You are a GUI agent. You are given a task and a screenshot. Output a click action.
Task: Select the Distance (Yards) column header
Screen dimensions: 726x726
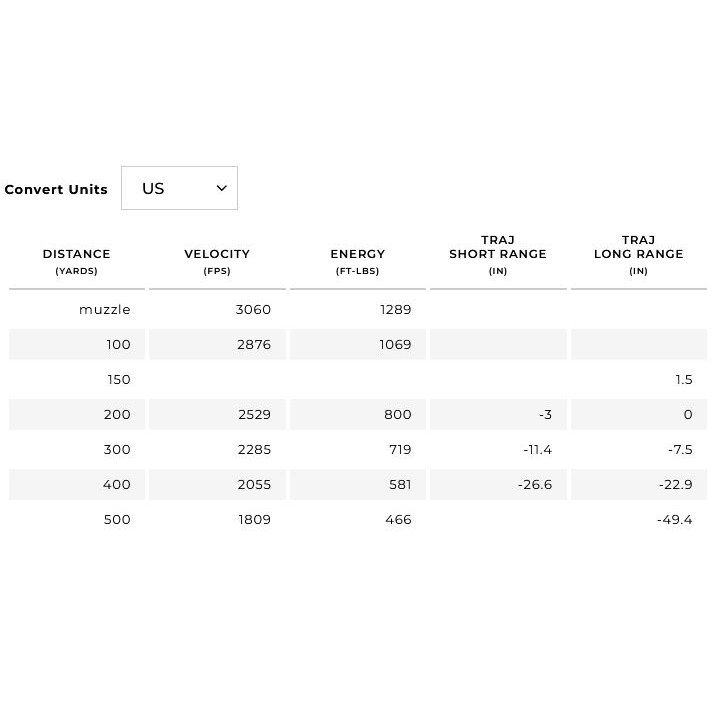coord(77,262)
